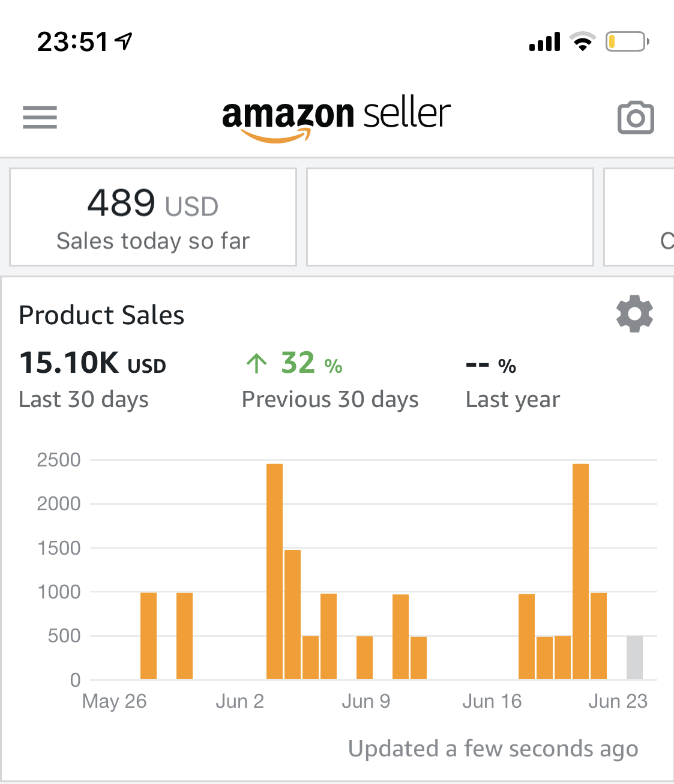Tap the Updated a few seconds ago text
The width and height of the screenshot is (674, 784).
(x=493, y=749)
